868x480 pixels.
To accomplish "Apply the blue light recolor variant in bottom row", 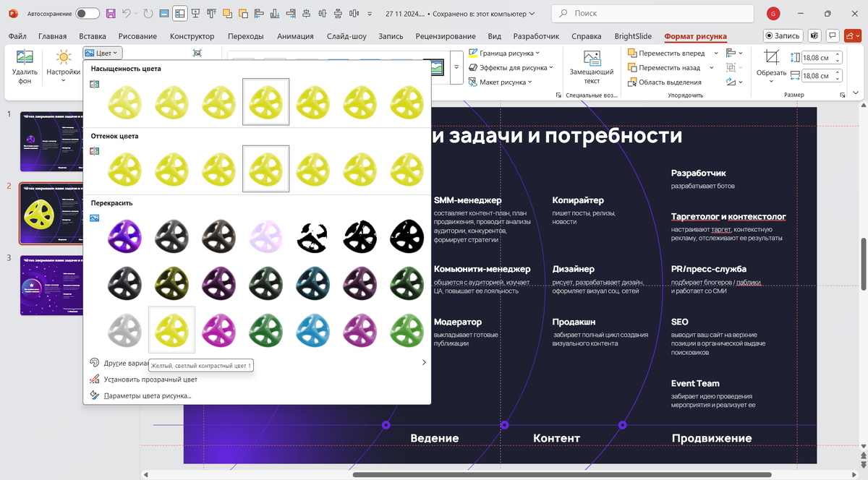I will [312, 329].
